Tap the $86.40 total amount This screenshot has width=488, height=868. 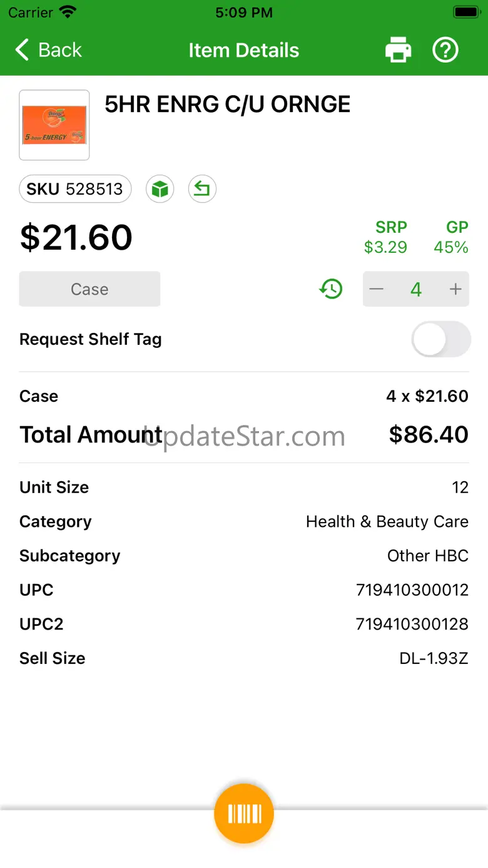pyautogui.click(x=429, y=434)
